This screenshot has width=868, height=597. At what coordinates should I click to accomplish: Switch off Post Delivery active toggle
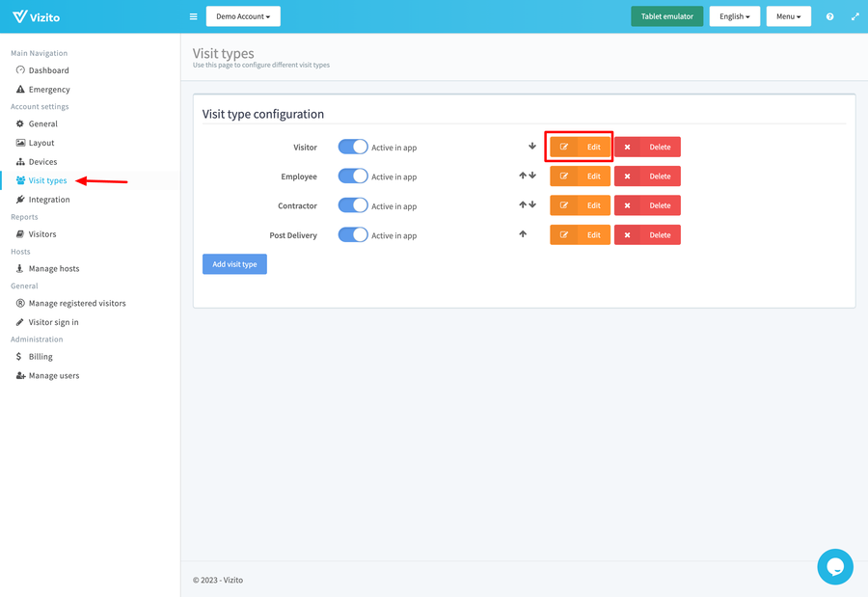click(353, 234)
